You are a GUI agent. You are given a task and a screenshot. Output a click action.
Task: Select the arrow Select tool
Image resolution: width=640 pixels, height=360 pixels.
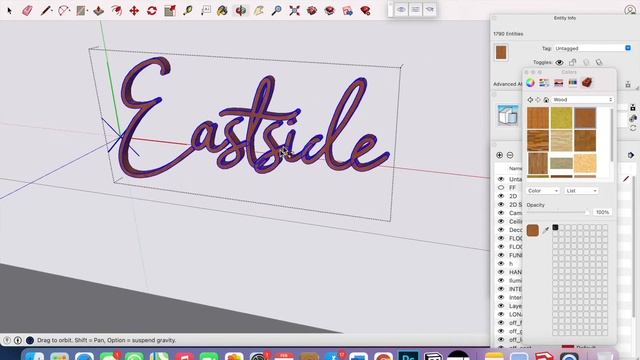(10, 11)
